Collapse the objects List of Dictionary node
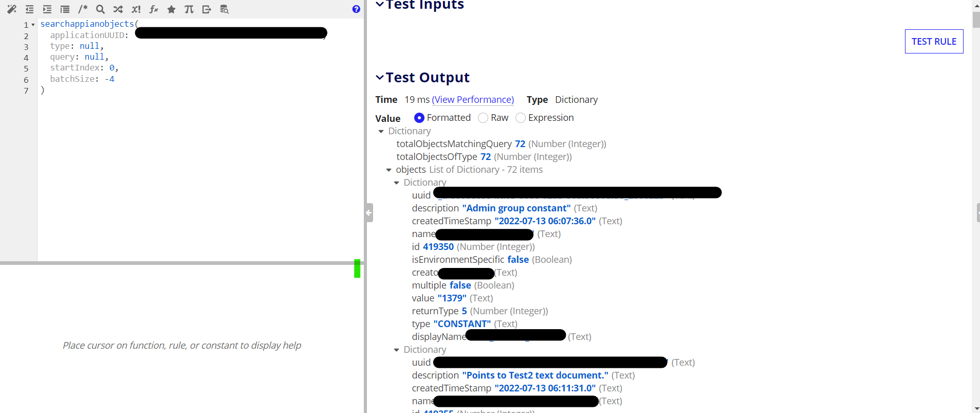Viewport: 980px width, 413px height. 389,170
